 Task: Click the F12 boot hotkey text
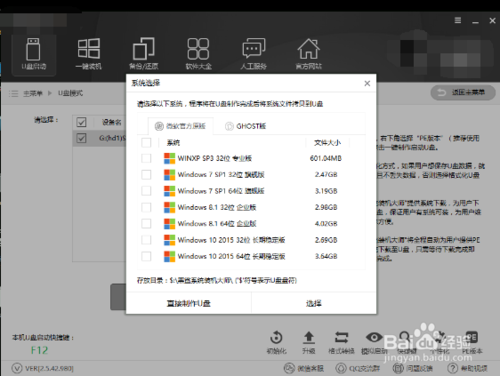pos(39,350)
